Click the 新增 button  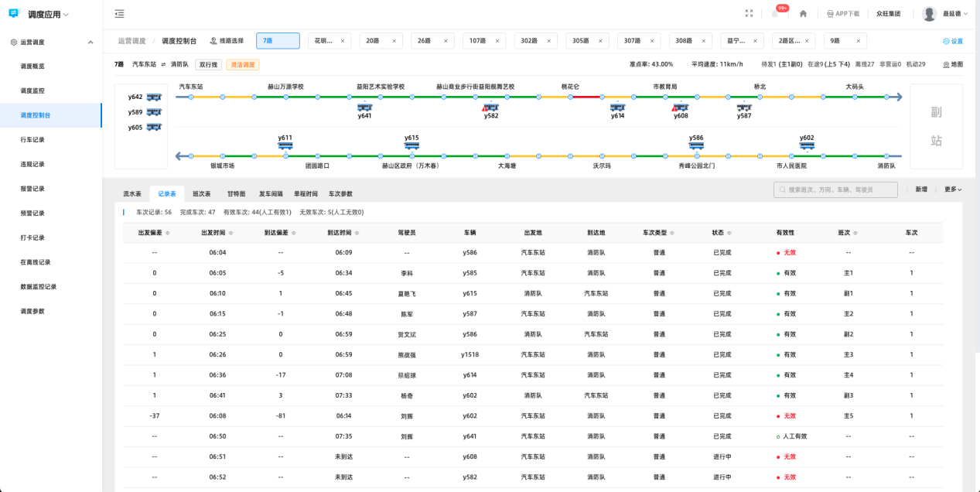[x=921, y=190]
